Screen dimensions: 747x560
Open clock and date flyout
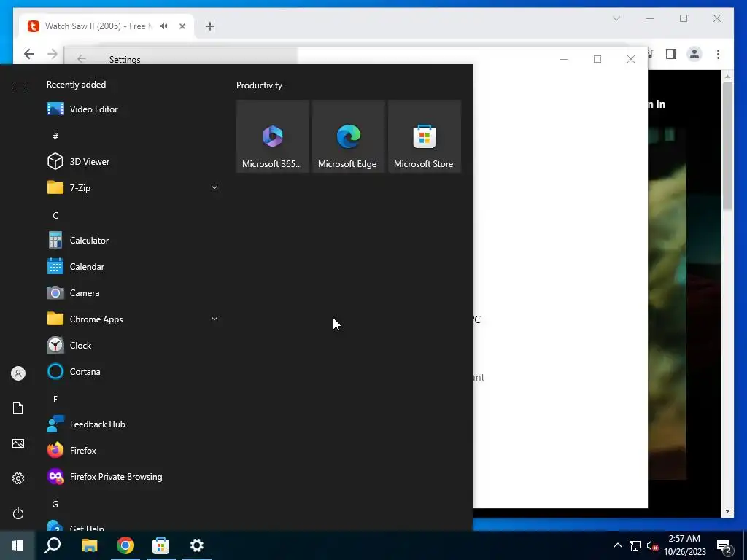[684, 545]
